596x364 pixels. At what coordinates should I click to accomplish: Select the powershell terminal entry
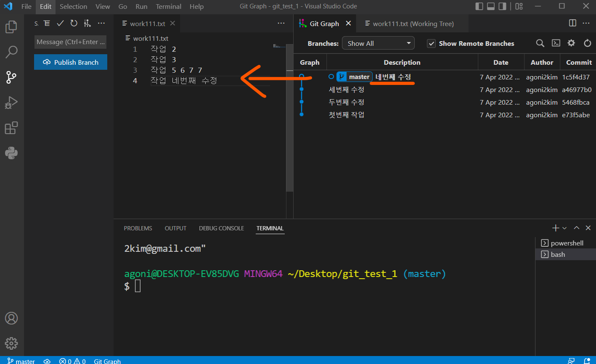[x=566, y=243]
